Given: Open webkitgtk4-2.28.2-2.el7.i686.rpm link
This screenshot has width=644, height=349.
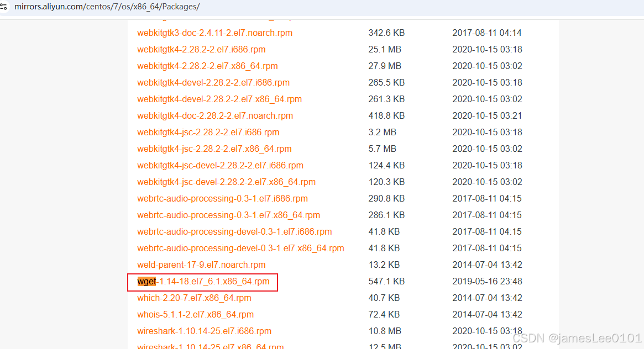Looking at the screenshot, I should [201, 50].
